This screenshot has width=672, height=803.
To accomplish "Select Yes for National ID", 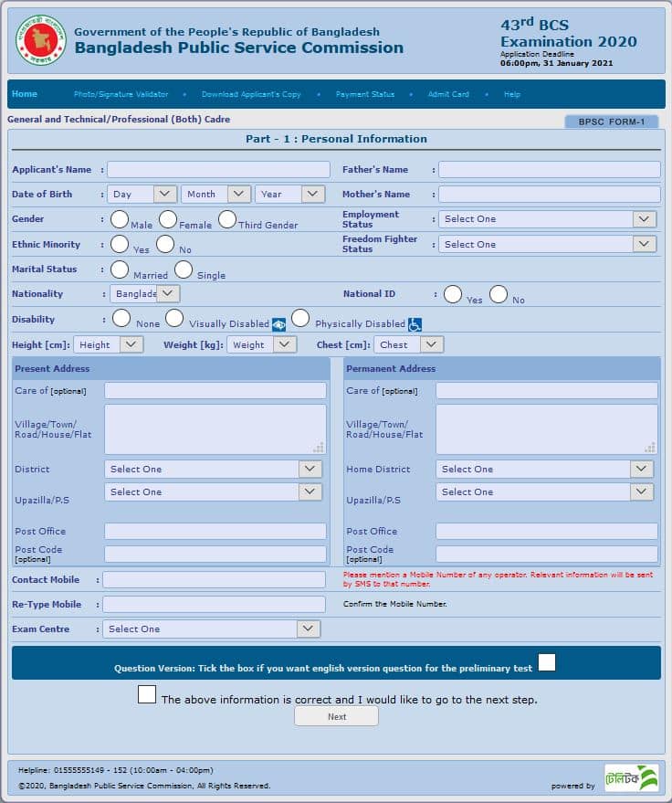I will coord(453,294).
